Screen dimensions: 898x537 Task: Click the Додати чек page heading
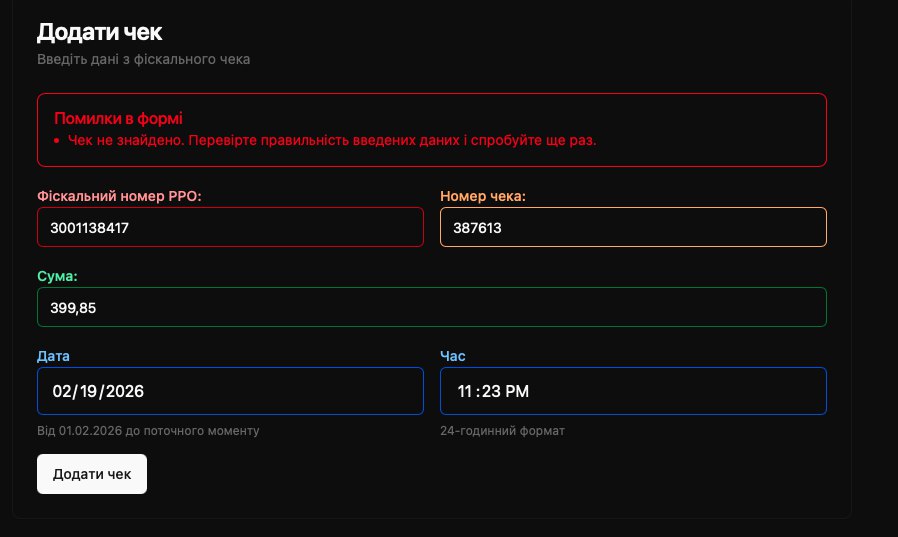point(99,32)
